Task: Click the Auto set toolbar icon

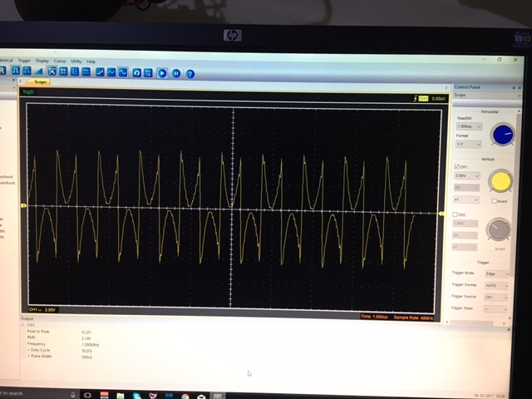Action: click(x=148, y=73)
